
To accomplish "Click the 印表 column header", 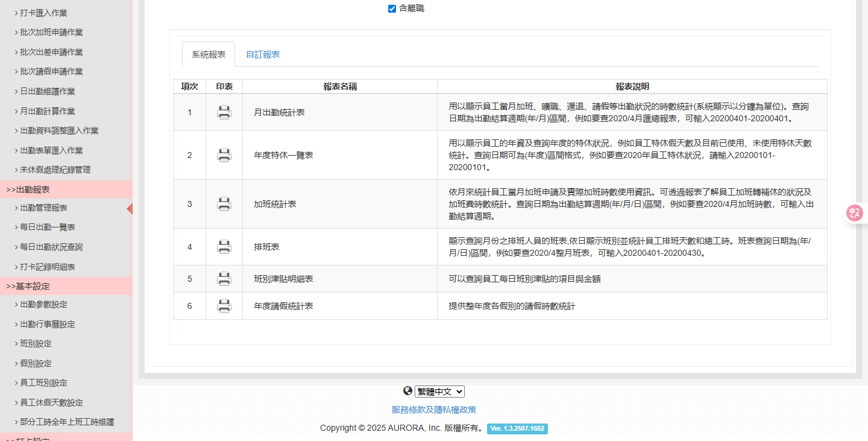I will [x=224, y=86].
